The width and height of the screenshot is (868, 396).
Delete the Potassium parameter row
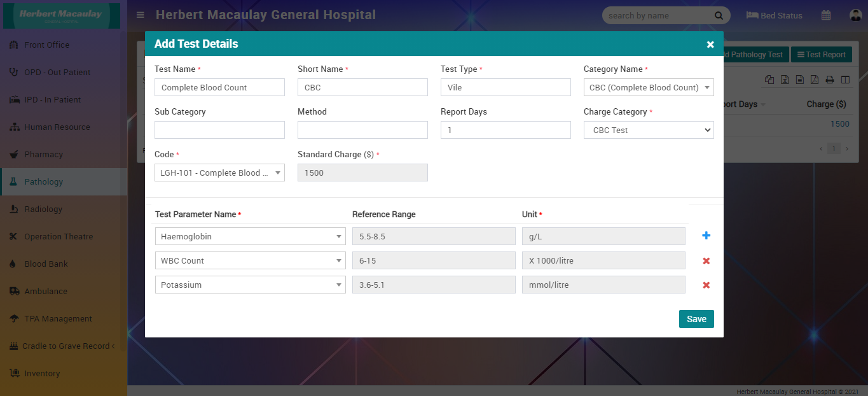coord(706,285)
